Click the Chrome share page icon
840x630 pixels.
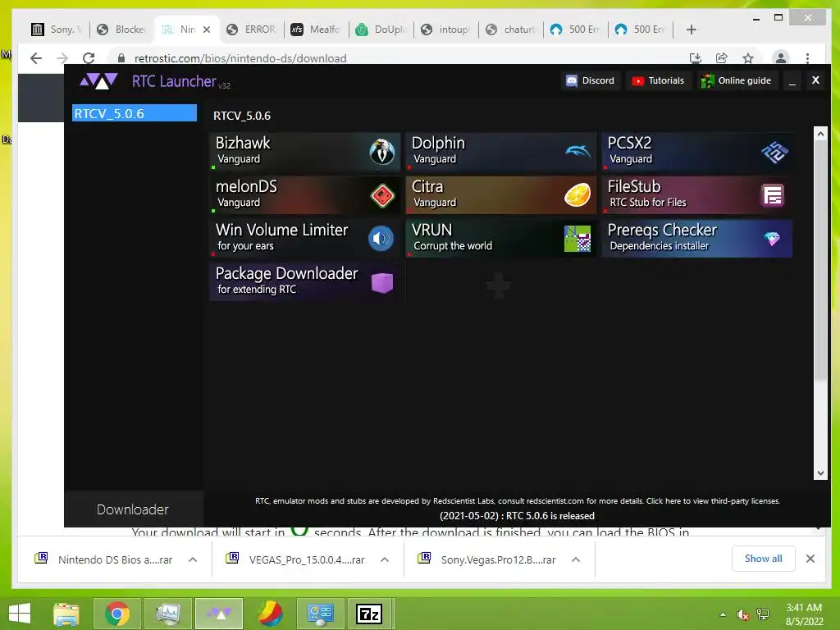(x=722, y=58)
